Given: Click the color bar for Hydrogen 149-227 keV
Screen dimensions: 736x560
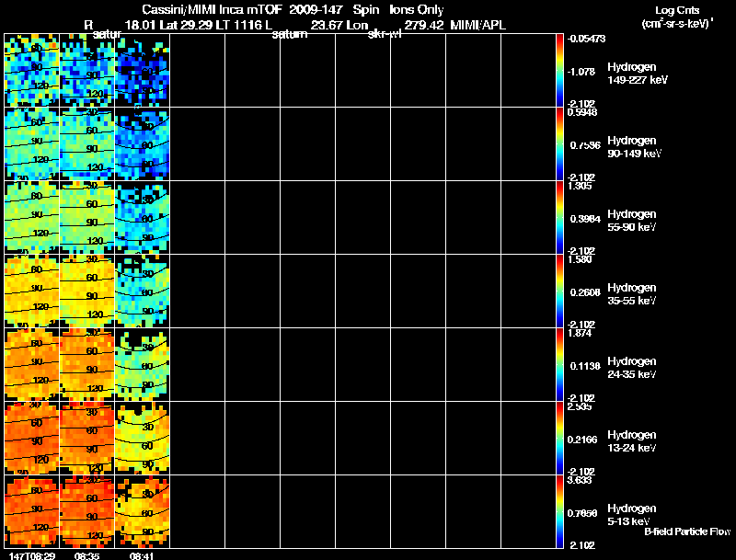Looking at the screenshot, I should coord(560,71).
